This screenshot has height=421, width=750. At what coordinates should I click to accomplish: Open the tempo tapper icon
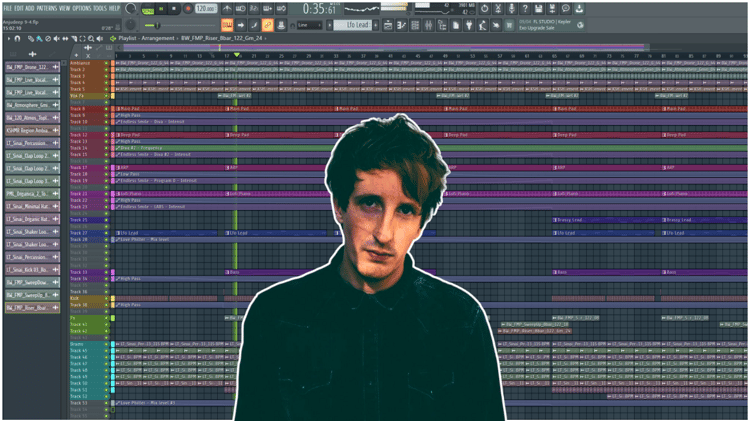[482, 25]
